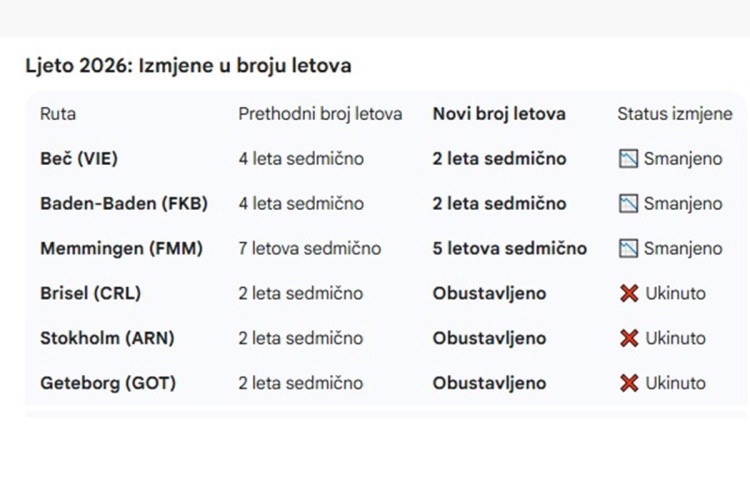
Task: Click the Stokholm (ARN) route name
Action: [107, 339]
